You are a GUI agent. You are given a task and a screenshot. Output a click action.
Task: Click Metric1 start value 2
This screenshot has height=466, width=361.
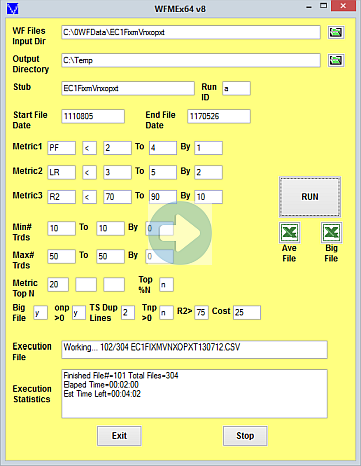point(117,148)
